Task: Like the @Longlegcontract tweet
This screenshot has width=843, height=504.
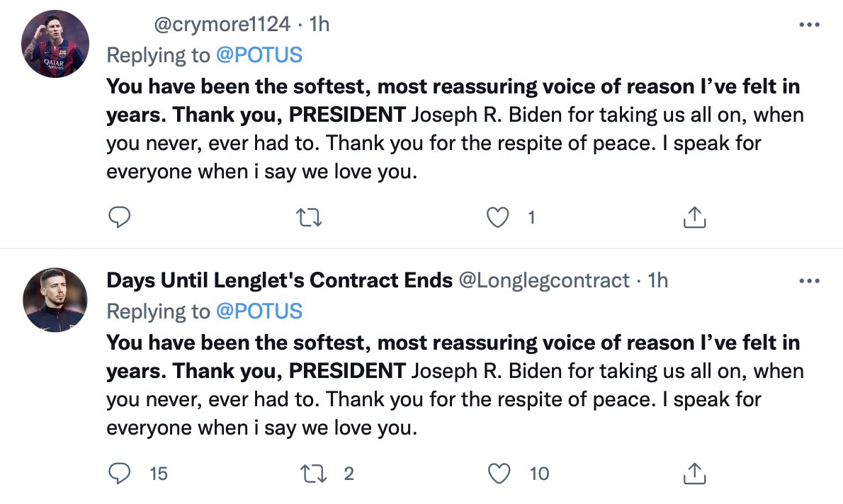Action: click(x=499, y=473)
